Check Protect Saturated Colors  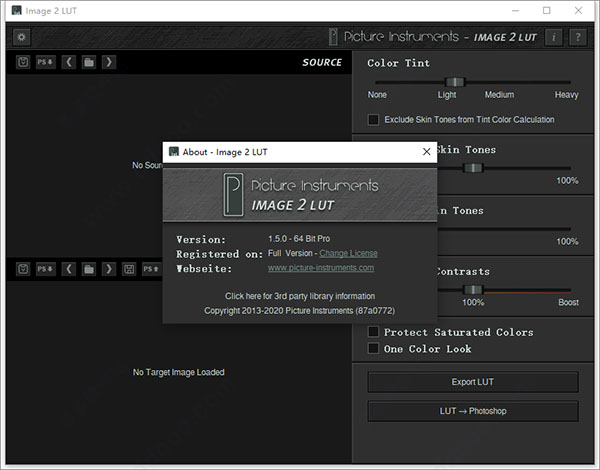point(373,332)
